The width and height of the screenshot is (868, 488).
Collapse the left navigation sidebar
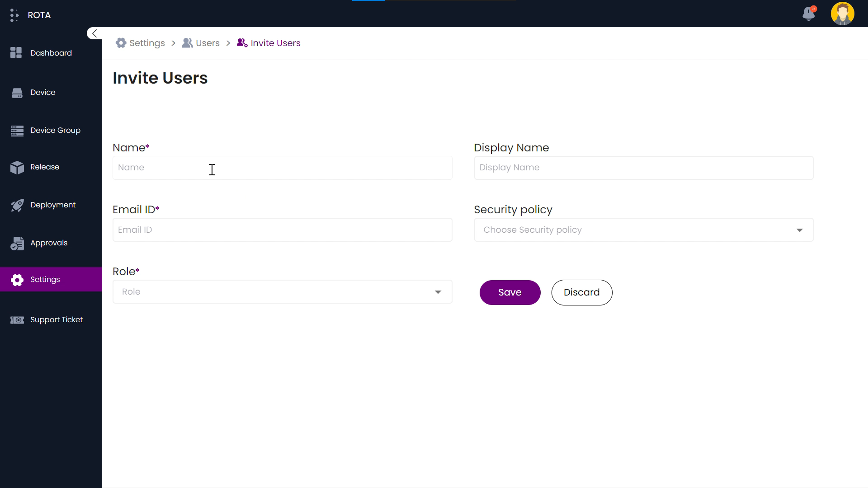tap(94, 33)
